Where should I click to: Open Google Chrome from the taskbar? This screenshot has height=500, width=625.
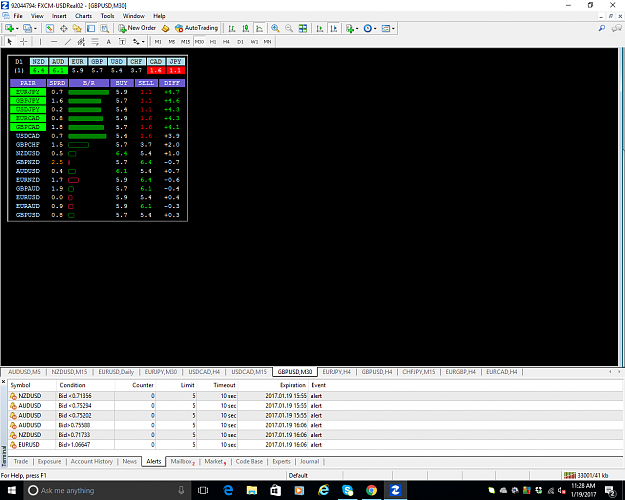tap(371, 490)
